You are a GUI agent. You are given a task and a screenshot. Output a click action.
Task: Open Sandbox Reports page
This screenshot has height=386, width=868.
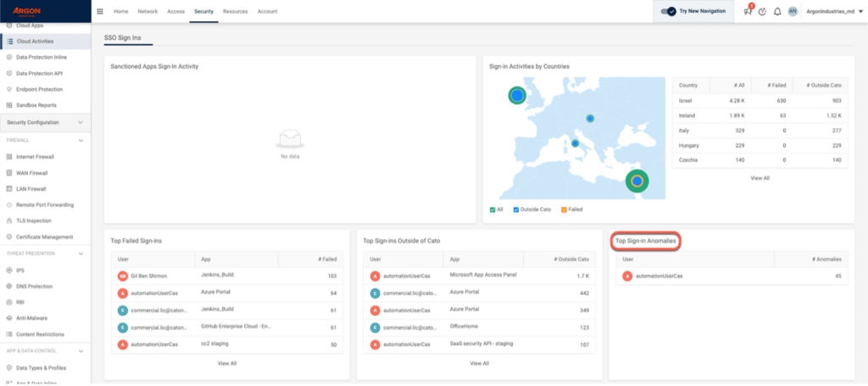(x=36, y=105)
